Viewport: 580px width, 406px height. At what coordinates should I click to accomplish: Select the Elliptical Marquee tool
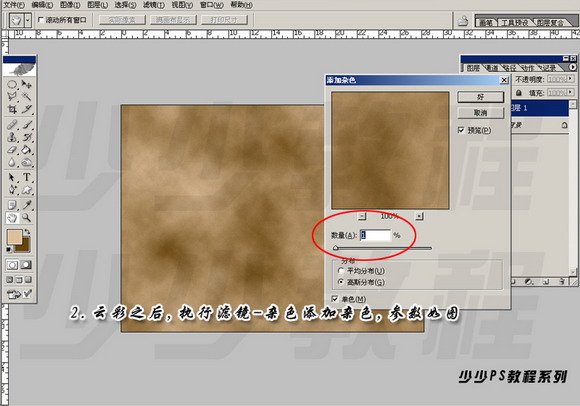tap(12, 84)
